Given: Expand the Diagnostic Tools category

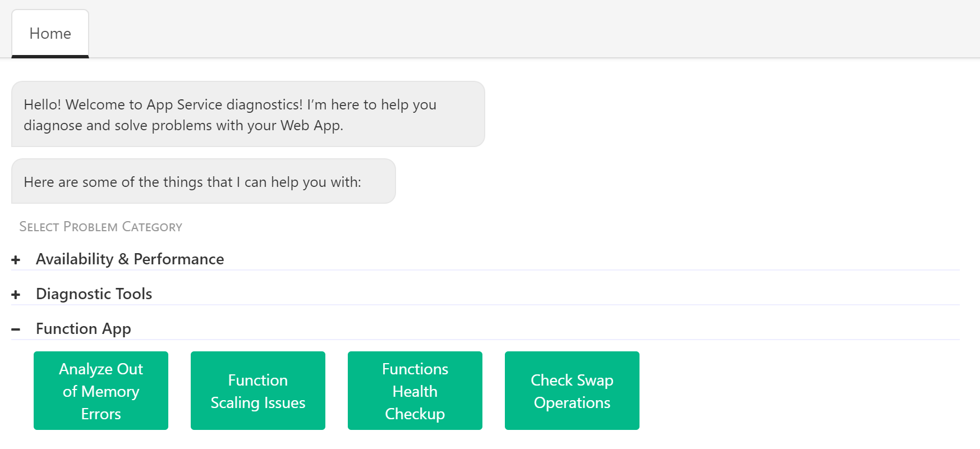Looking at the screenshot, I should coord(94,294).
